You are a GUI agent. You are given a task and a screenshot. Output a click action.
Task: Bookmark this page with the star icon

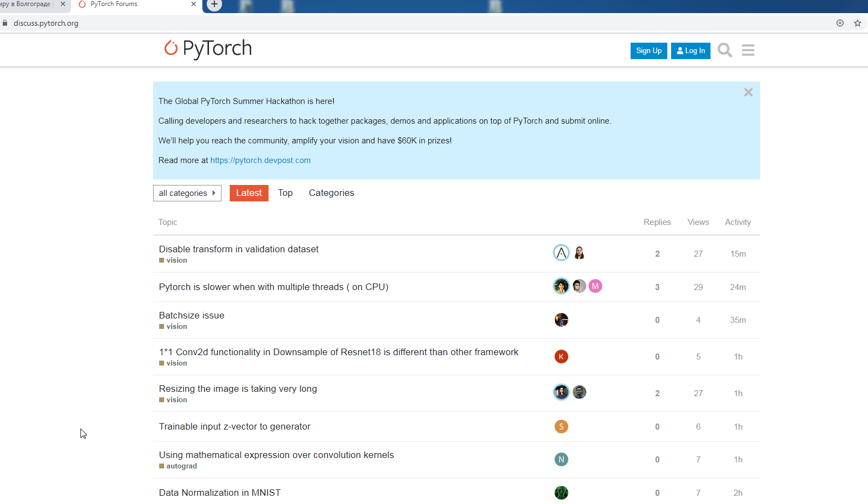coord(857,23)
